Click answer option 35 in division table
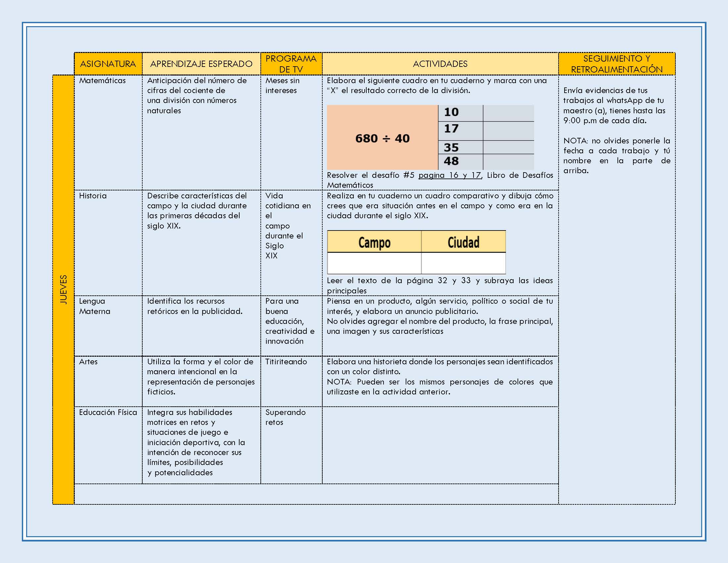 tap(460, 147)
